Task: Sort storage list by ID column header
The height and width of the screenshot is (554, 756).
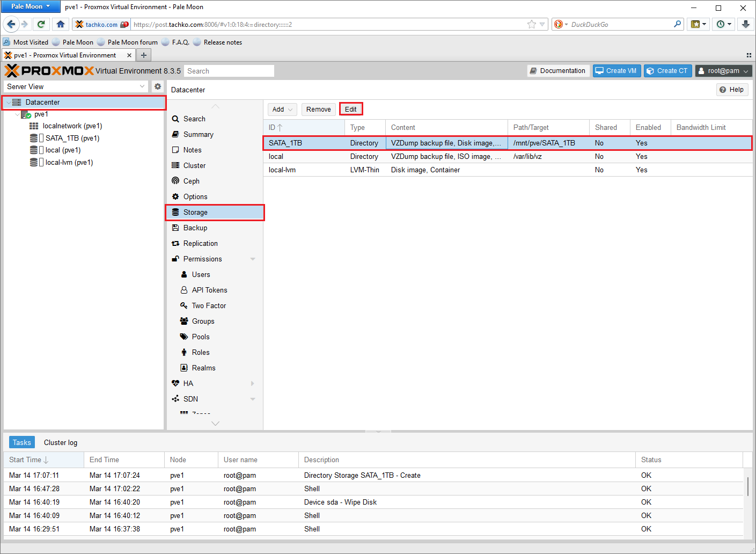Action: (304, 127)
